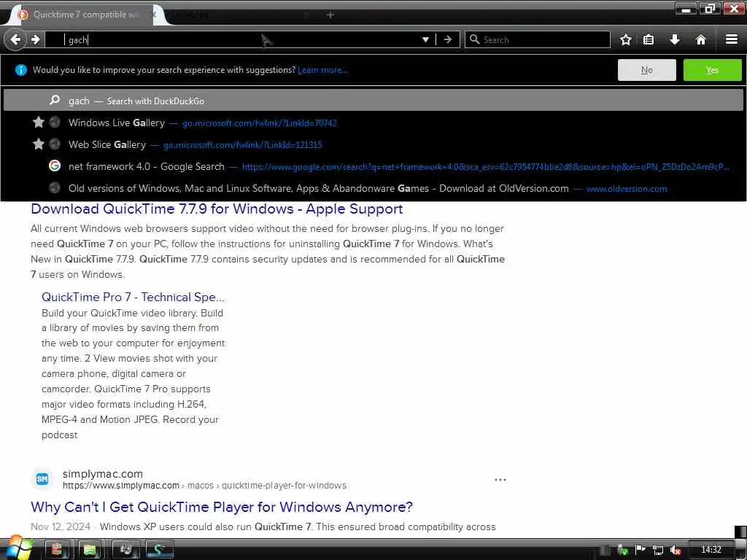The height and width of the screenshot is (560, 747).
Task: Switch to the second background tab
Action: (239, 15)
